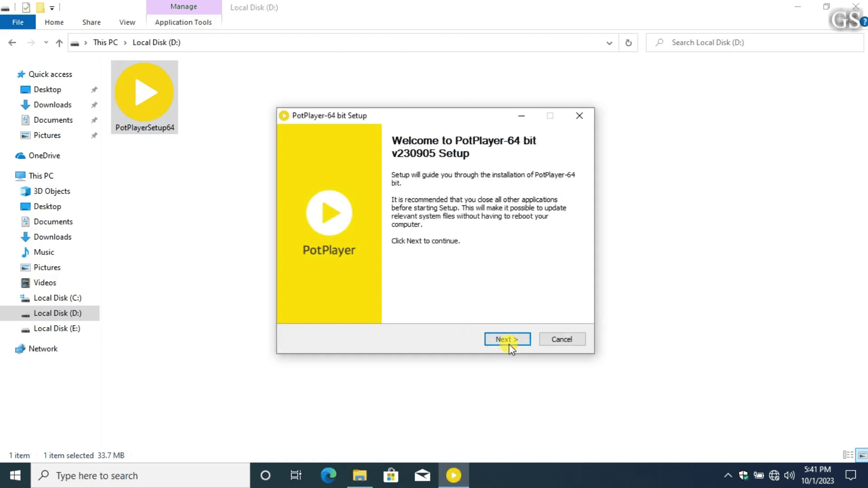Click This PC in the address breadcrumb
This screenshot has height=488, width=868.
(105, 42)
